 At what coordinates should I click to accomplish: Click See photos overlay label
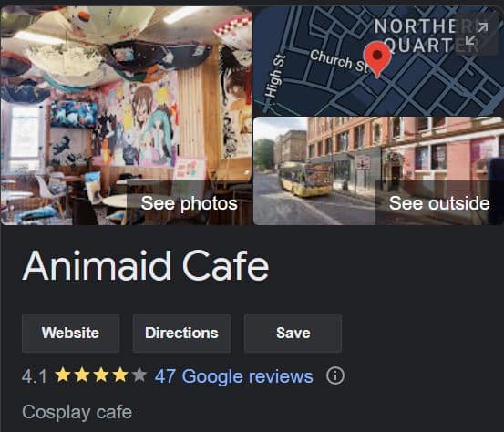(x=189, y=203)
